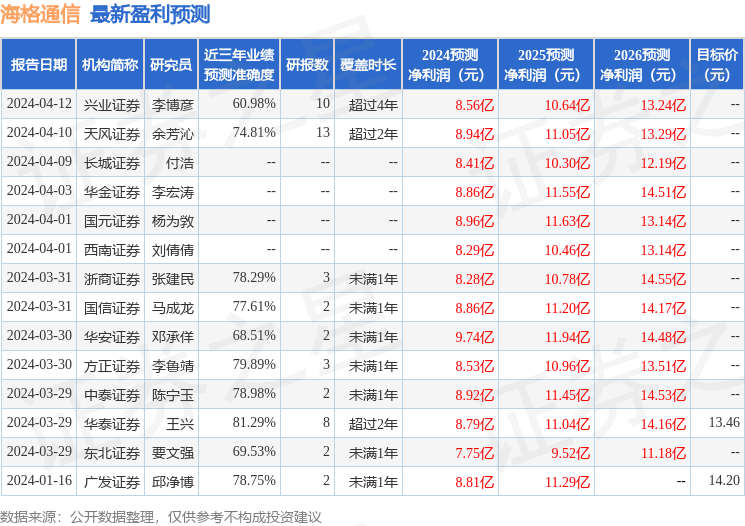Click researcher name 付浩
745x526 pixels.
[180, 163]
